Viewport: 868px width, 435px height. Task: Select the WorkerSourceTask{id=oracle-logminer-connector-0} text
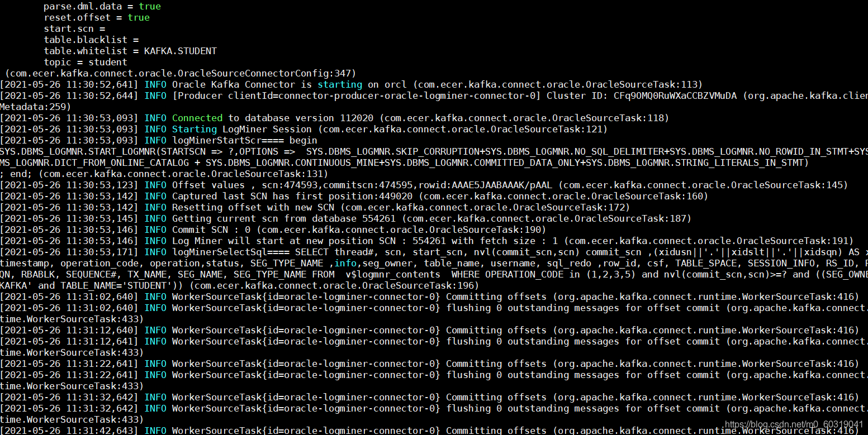306,297
